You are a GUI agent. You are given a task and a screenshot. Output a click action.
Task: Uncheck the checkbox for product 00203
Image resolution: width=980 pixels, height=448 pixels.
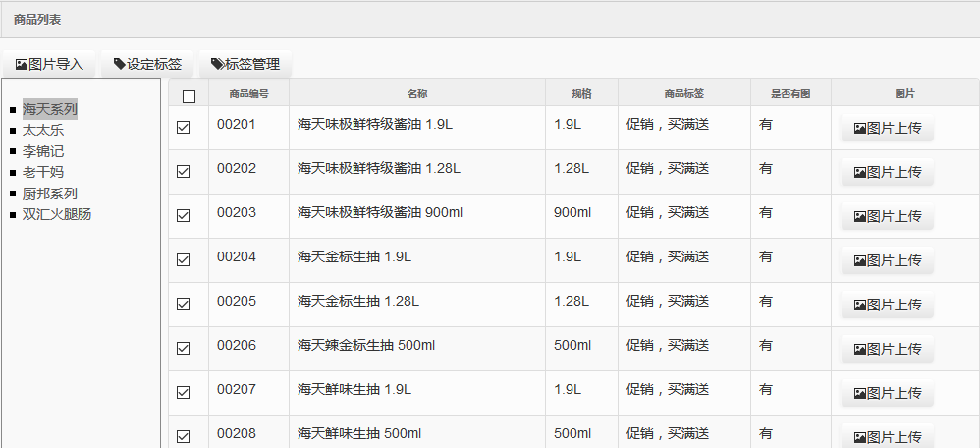click(183, 216)
